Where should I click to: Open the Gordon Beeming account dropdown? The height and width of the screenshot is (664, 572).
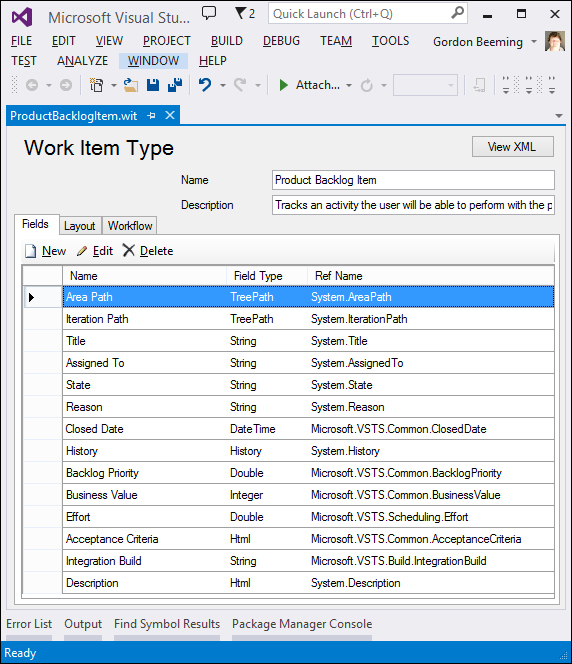tap(534, 42)
